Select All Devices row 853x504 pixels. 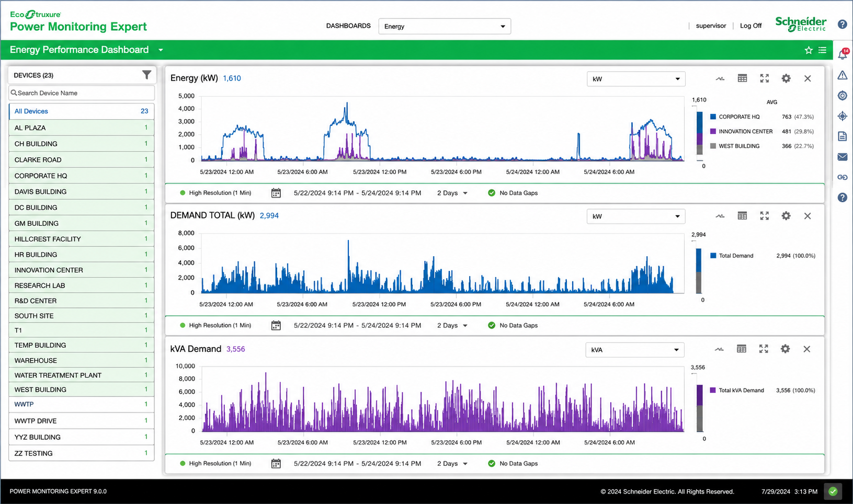(x=82, y=111)
